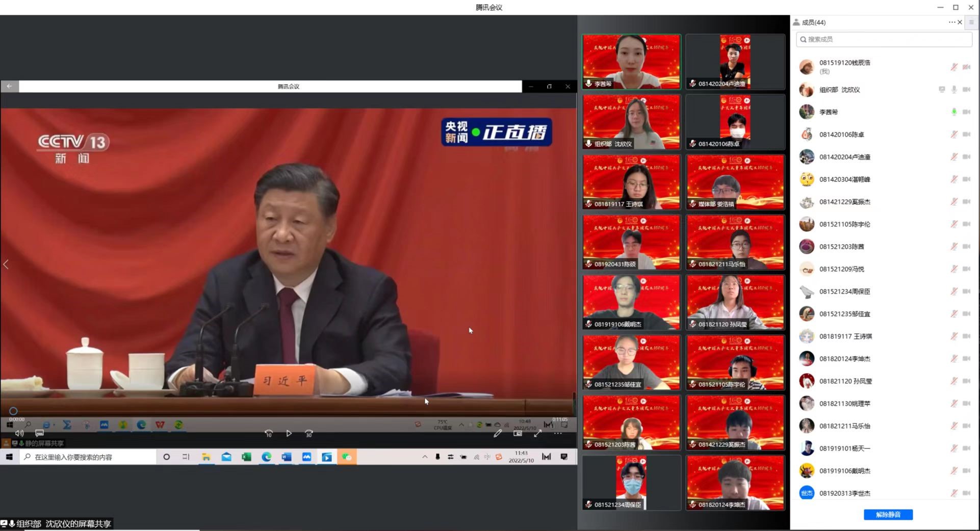Skip forward 30 seconds in the video
The height and width of the screenshot is (531, 980).
[x=308, y=433]
